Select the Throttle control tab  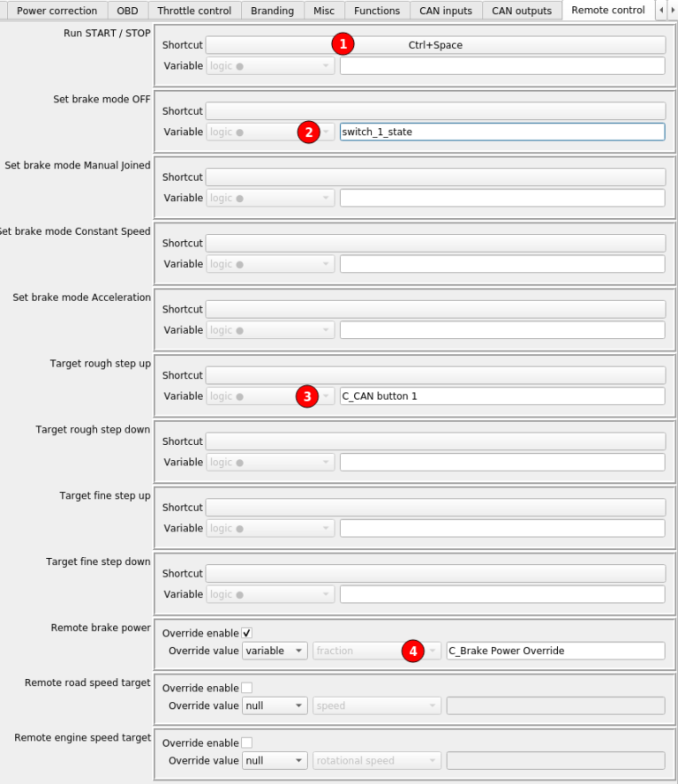point(194,11)
